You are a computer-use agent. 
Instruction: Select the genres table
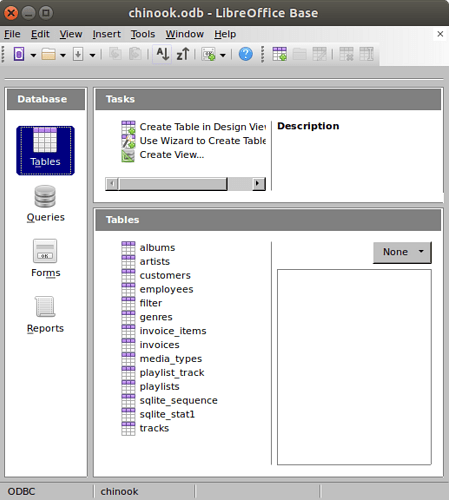[x=156, y=317]
